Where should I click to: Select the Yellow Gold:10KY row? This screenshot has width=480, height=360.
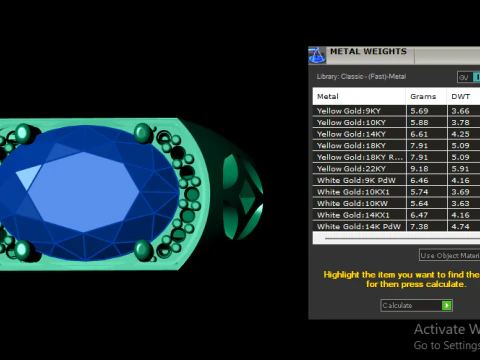(396, 122)
